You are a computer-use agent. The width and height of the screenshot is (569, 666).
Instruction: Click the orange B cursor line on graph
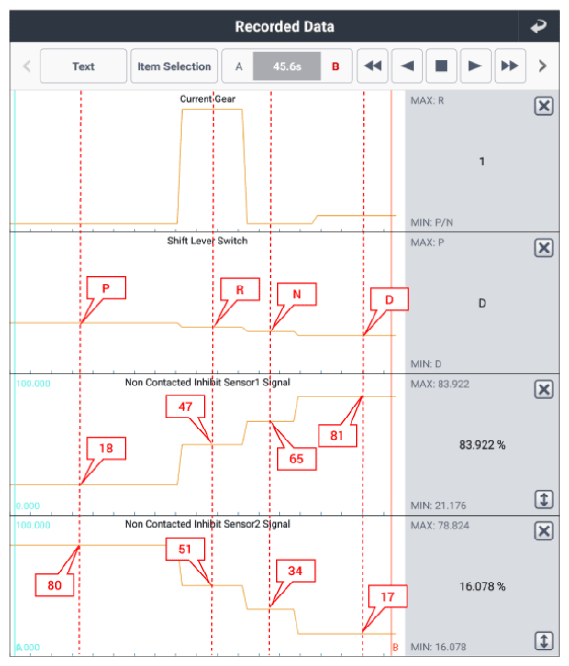point(391,373)
